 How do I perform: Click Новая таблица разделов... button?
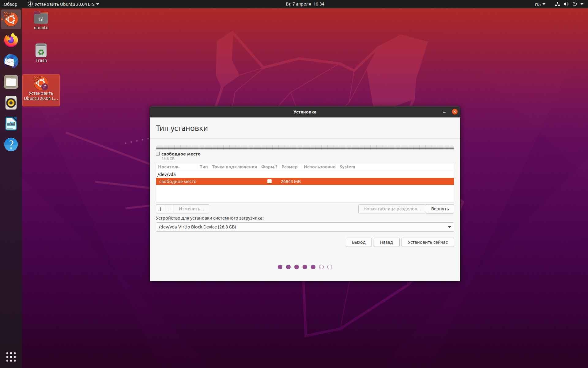392,209
